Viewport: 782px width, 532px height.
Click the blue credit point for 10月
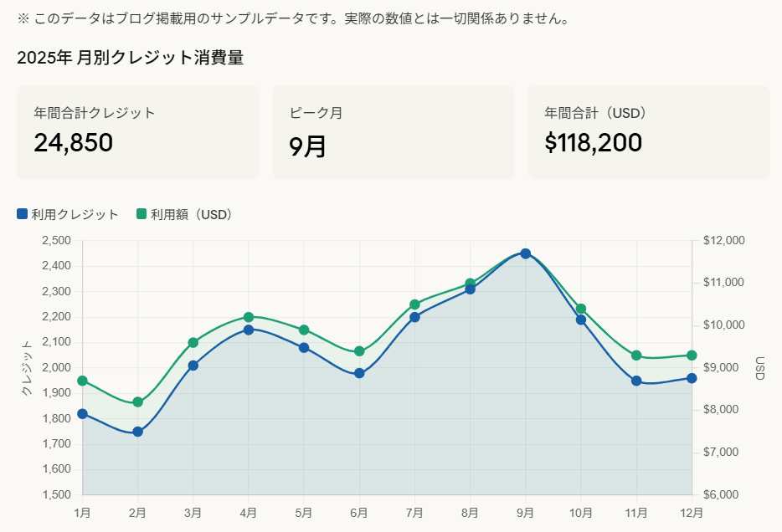(581, 320)
